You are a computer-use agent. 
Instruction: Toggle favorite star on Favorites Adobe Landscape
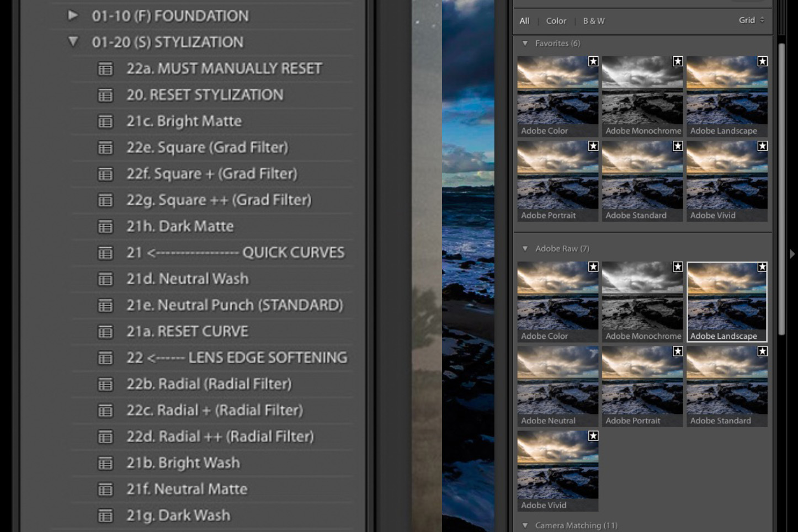tap(762, 61)
